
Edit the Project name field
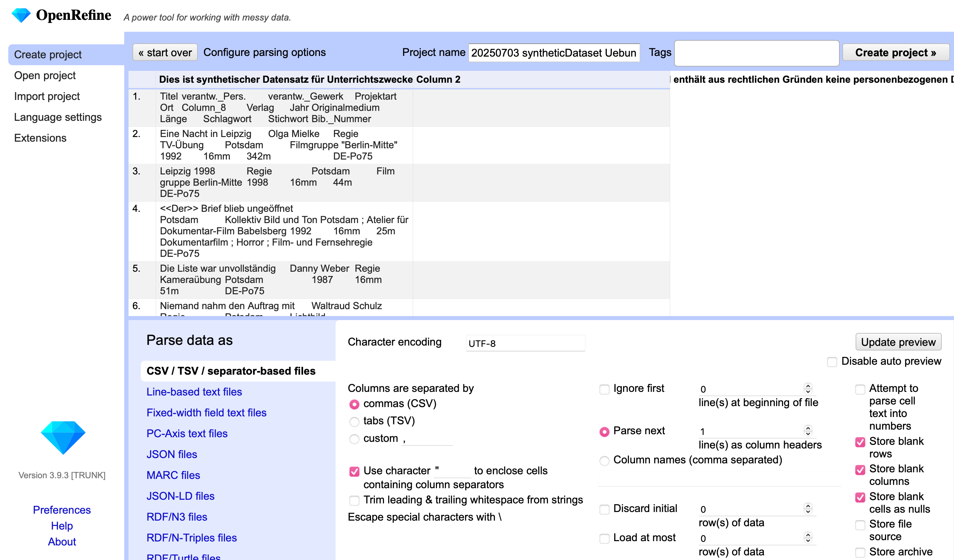click(554, 53)
